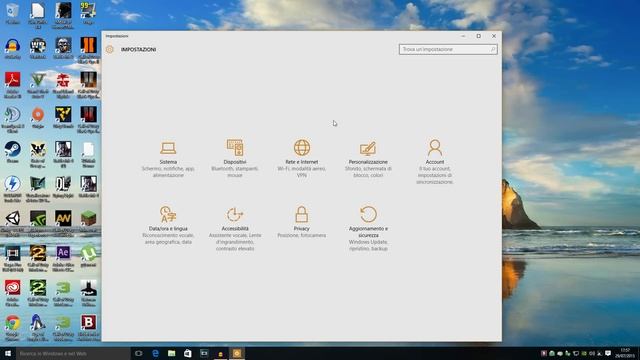Select the Batman desktop icon
The height and width of the screenshot is (360, 640).
click(88, 293)
